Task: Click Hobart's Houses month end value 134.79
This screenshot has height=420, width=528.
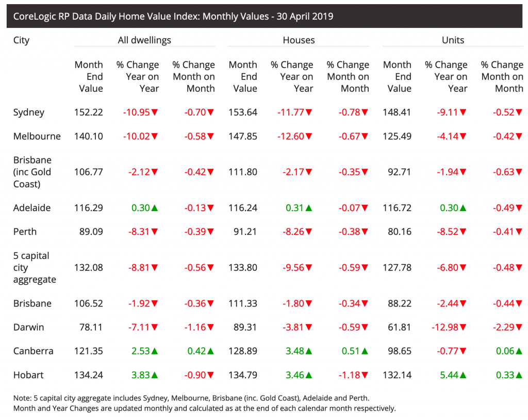Action: tap(243, 375)
